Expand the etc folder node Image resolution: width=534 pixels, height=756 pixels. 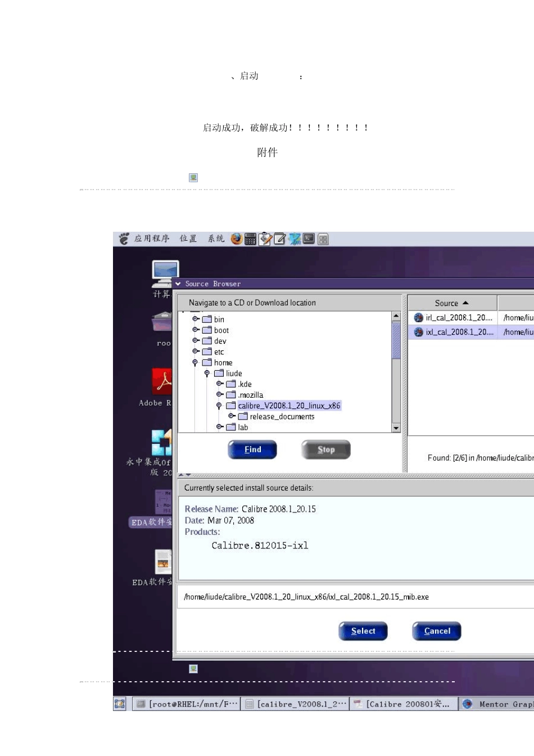point(196,351)
